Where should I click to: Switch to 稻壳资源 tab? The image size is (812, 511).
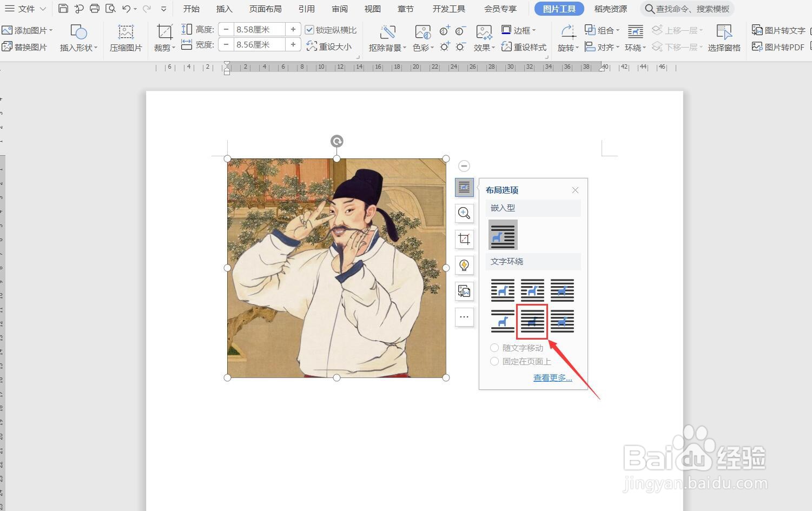[x=610, y=9]
